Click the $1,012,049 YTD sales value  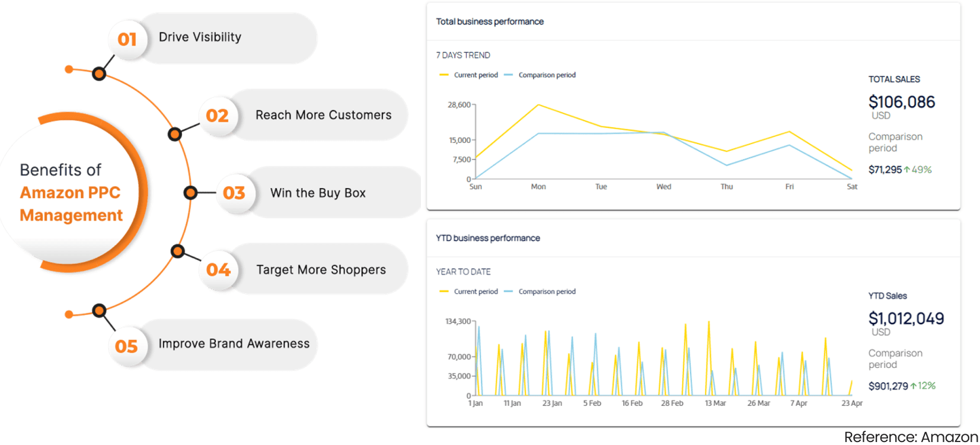coord(906,319)
